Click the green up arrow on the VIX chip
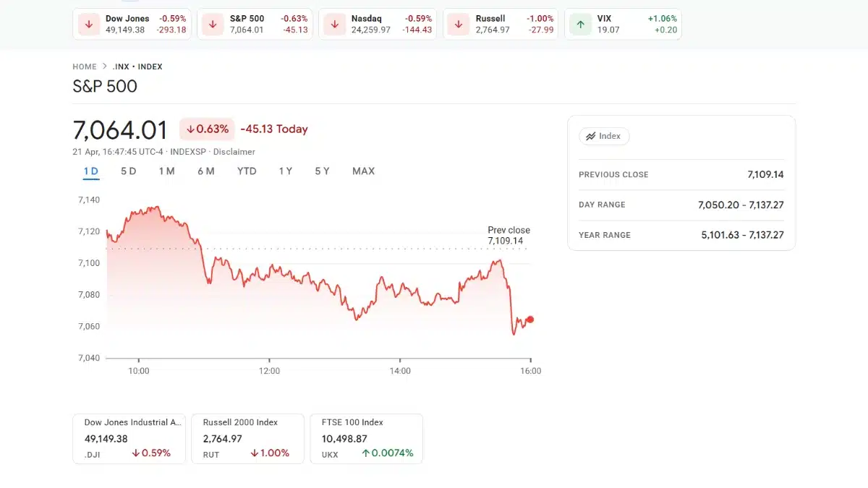 (579, 23)
